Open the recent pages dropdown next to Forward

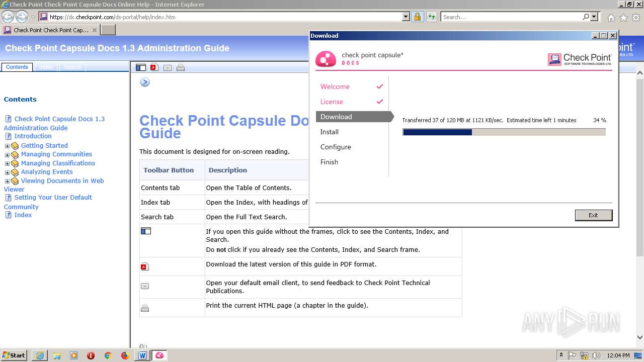[x=33, y=17]
